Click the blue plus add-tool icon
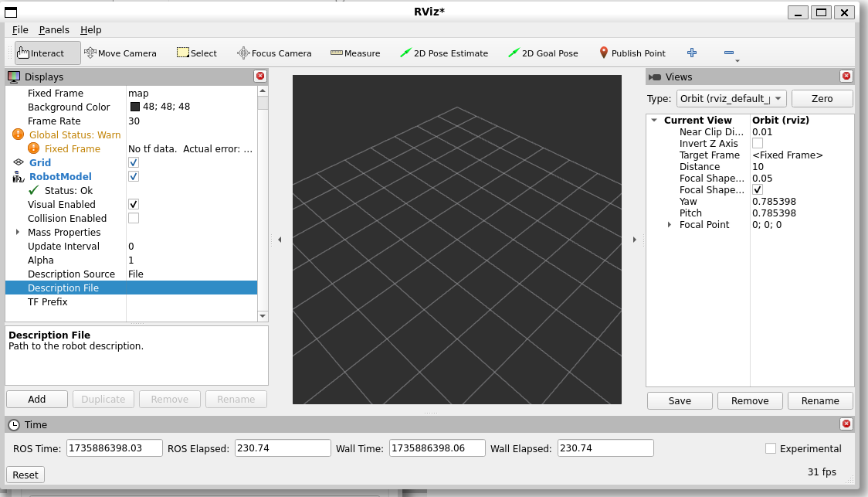 tap(692, 53)
